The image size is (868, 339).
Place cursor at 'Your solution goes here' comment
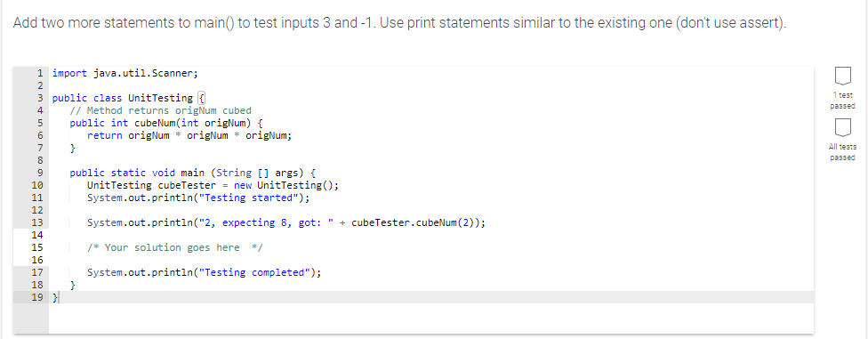coord(174,247)
